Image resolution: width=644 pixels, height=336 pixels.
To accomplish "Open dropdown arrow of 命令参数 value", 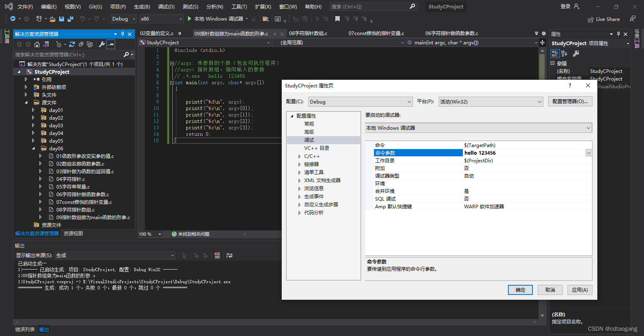I will pyautogui.click(x=588, y=153).
